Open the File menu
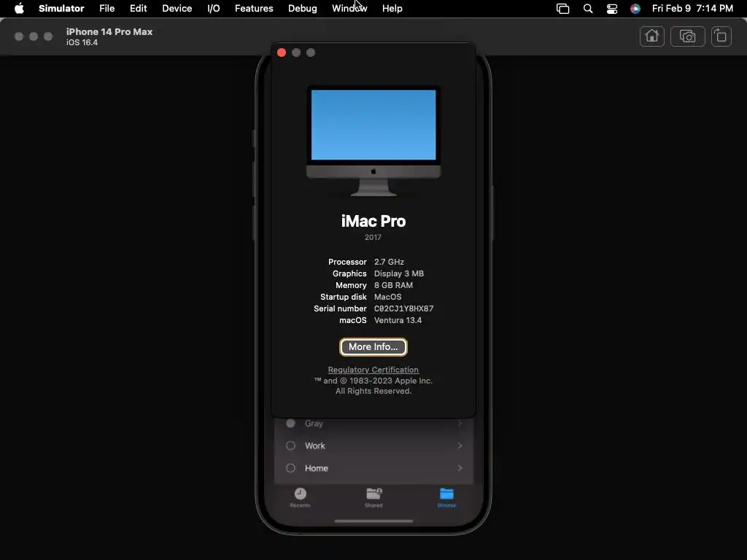This screenshot has height=560, width=747. click(x=107, y=9)
